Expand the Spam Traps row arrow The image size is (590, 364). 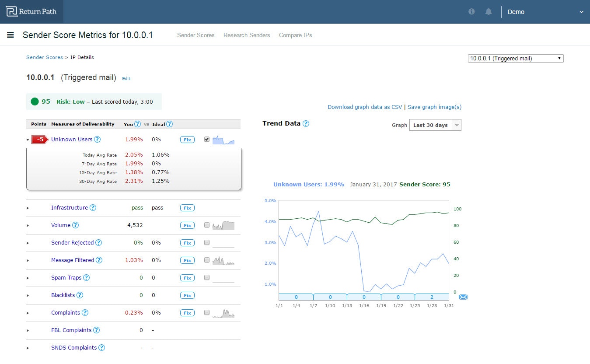point(28,278)
